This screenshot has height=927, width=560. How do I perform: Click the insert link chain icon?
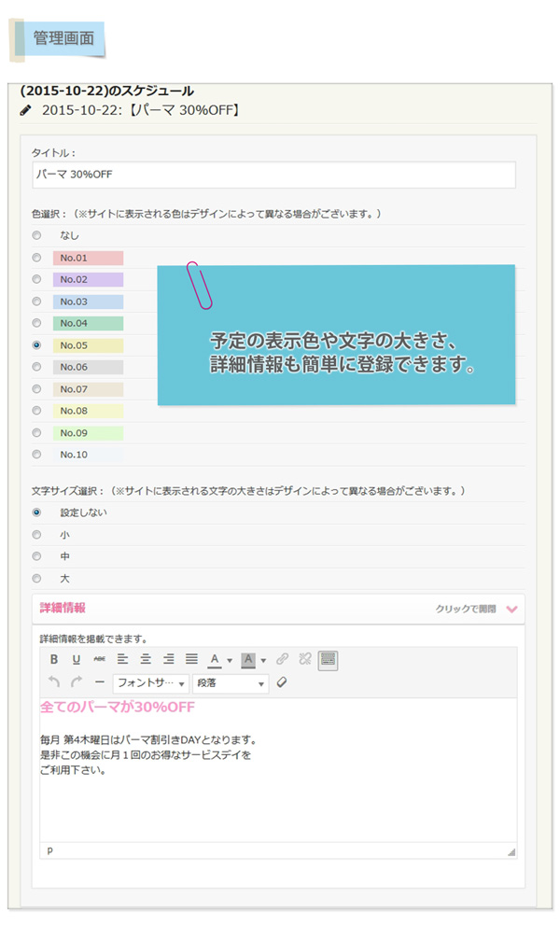point(282,659)
